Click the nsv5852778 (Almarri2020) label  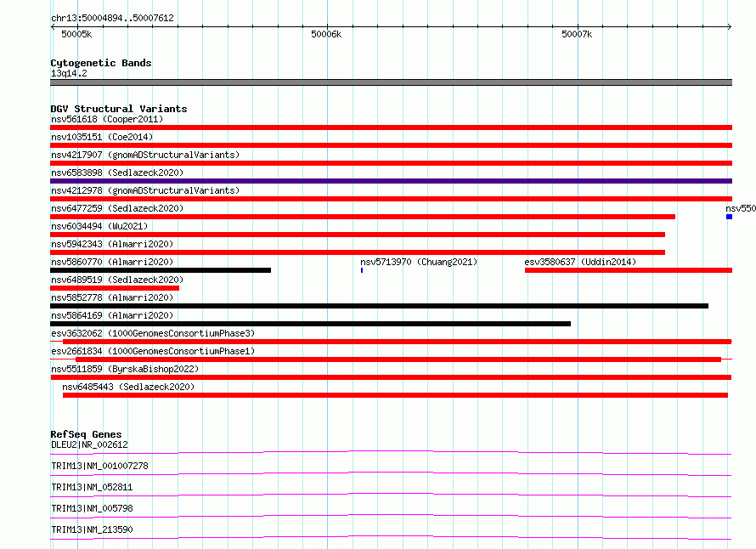112,297
